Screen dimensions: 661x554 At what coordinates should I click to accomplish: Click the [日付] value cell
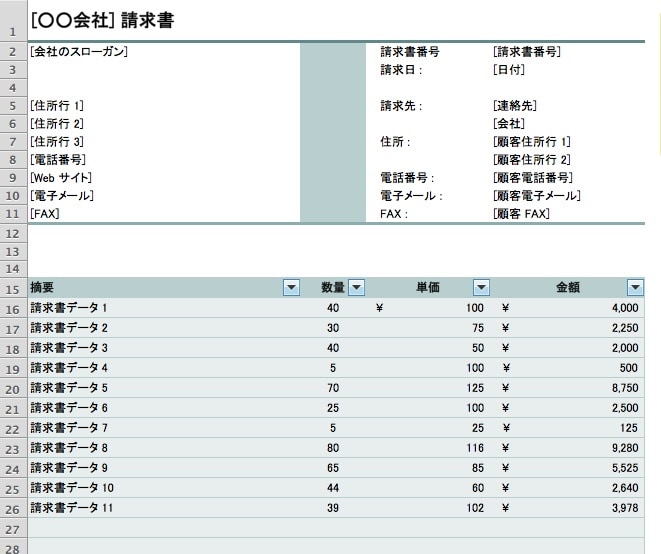pos(509,70)
